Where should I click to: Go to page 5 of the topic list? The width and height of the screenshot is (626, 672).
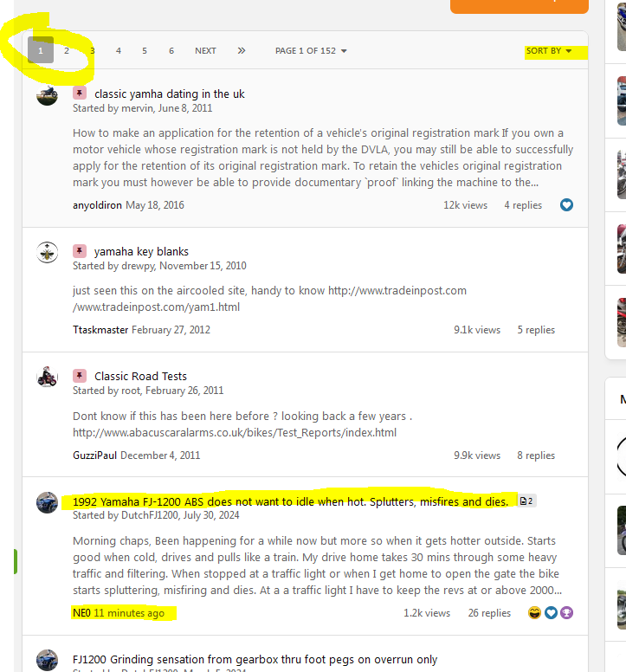pyautogui.click(x=145, y=50)
